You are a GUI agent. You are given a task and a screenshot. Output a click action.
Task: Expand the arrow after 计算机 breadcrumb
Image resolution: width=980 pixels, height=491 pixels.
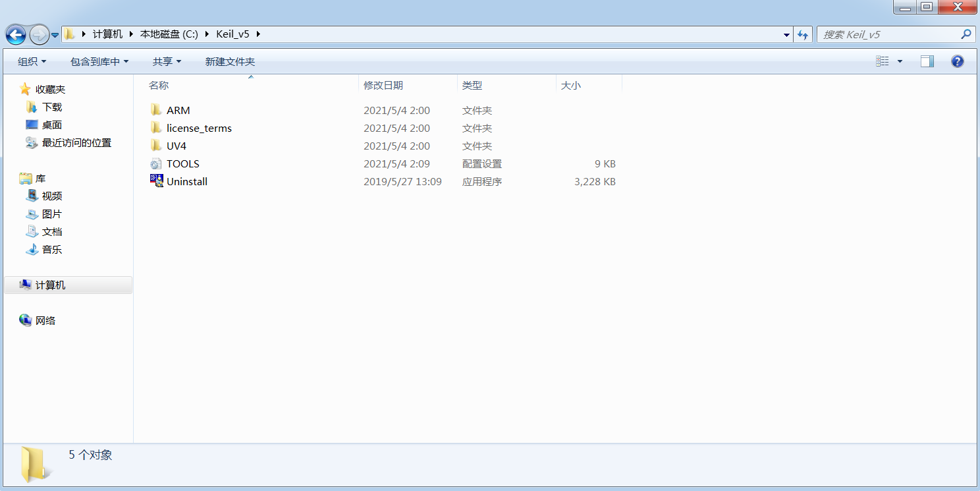(131, 34)
